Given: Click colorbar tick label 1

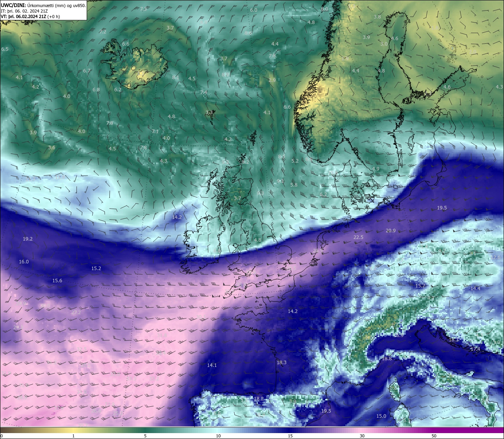Looking at the screenshot, I should tap(73, 435).
